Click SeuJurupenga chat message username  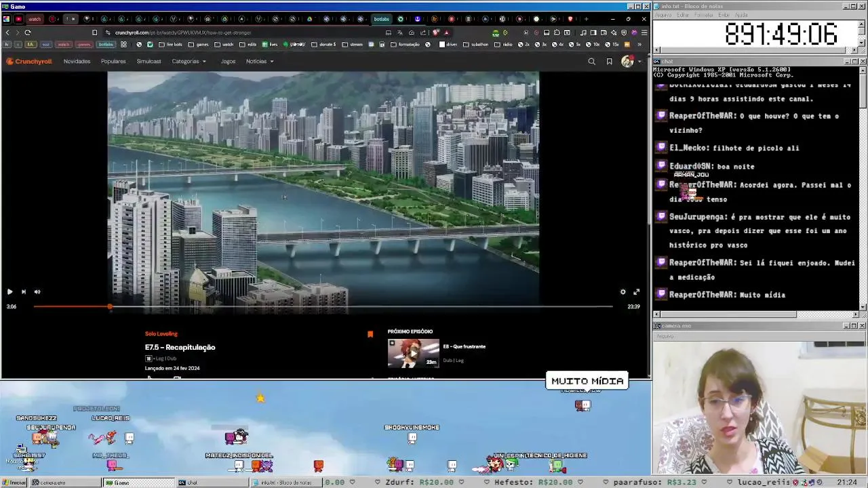(698, 217)
